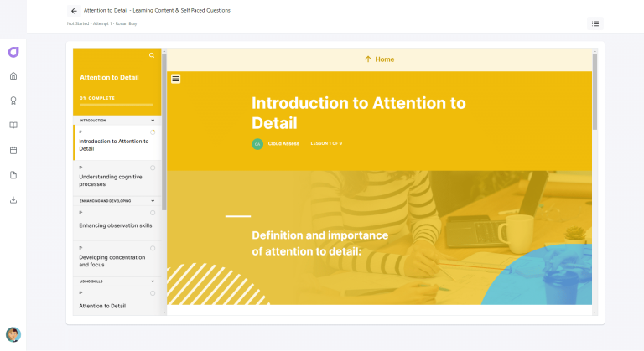This screenshot has height=351, width=644.
Task: Click the Home link above the lesson
Action: pyautogui.click(x=379, y=59)
